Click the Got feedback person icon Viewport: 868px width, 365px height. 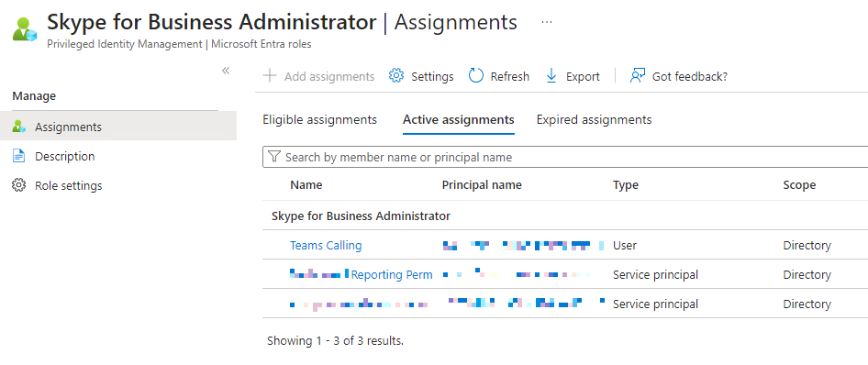[638, 76]
